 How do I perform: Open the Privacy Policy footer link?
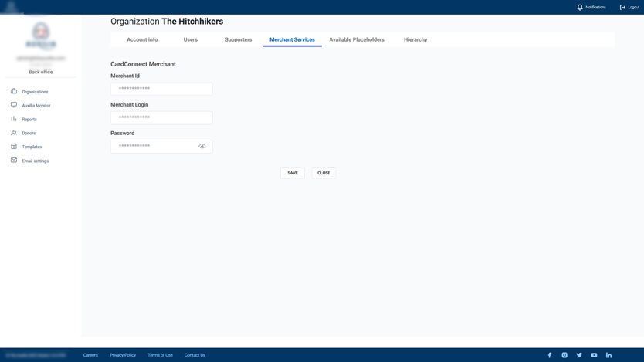123,355
